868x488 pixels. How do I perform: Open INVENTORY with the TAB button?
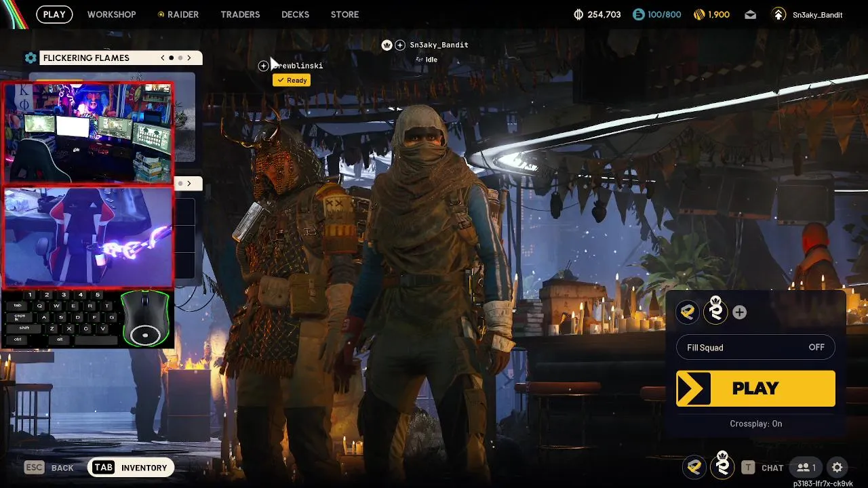click(130, 468)
